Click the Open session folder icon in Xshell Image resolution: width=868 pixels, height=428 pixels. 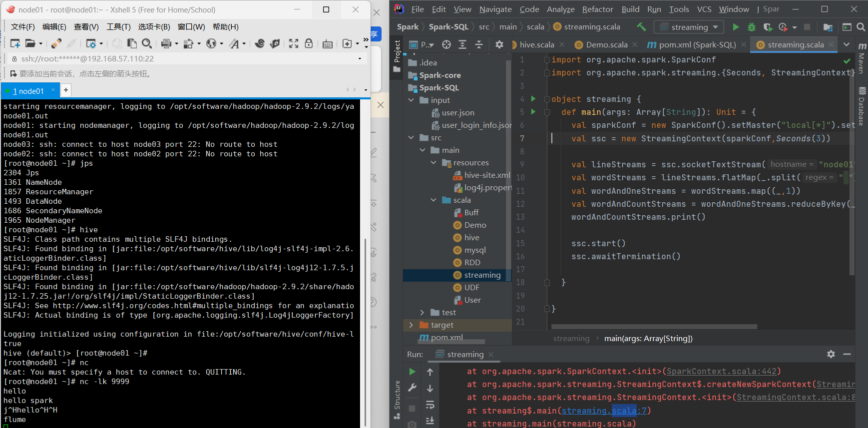tap(30, 44)
